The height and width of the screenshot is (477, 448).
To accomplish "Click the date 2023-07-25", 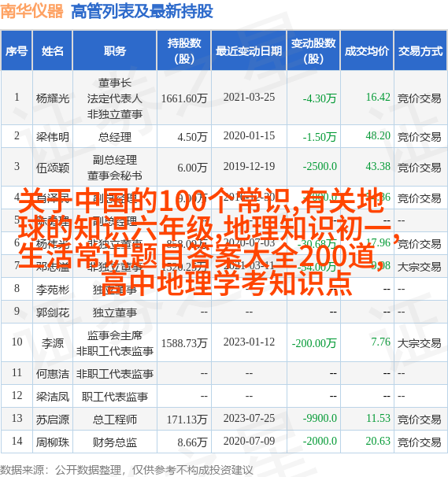I will (249, 418).
